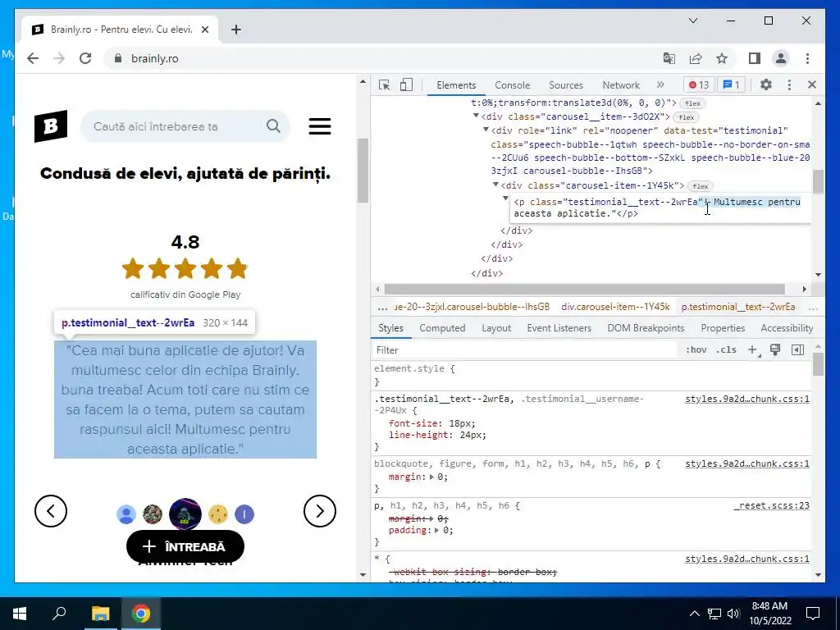Click the flex badge after translate3d line
The image size is (840, 630).
point(692,103)
